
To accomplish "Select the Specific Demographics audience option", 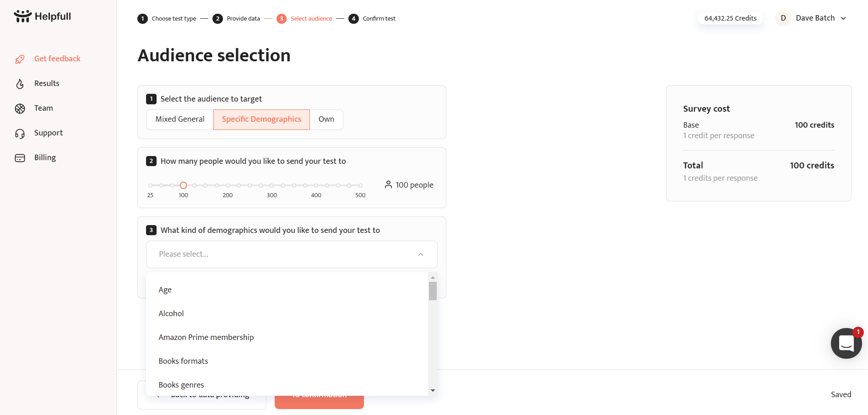I will click(x=261, y=119).
